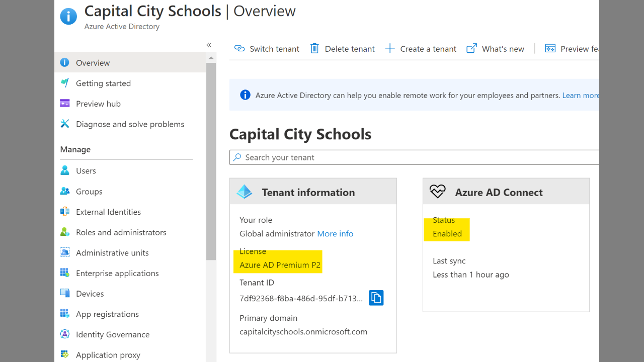Click the Enterprise applications icon
Viewport: 644px width, 362px height.
(64, 273)
